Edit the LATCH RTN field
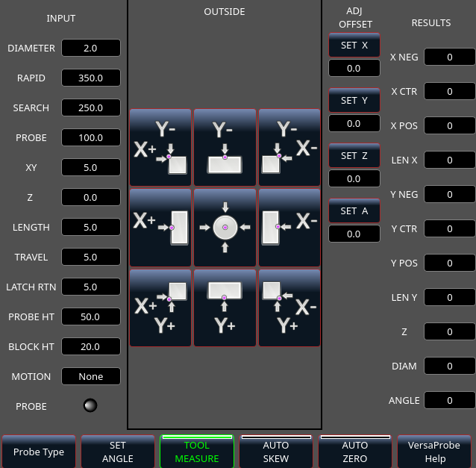This screenshot has width=476, height=468. pos(91,287)
